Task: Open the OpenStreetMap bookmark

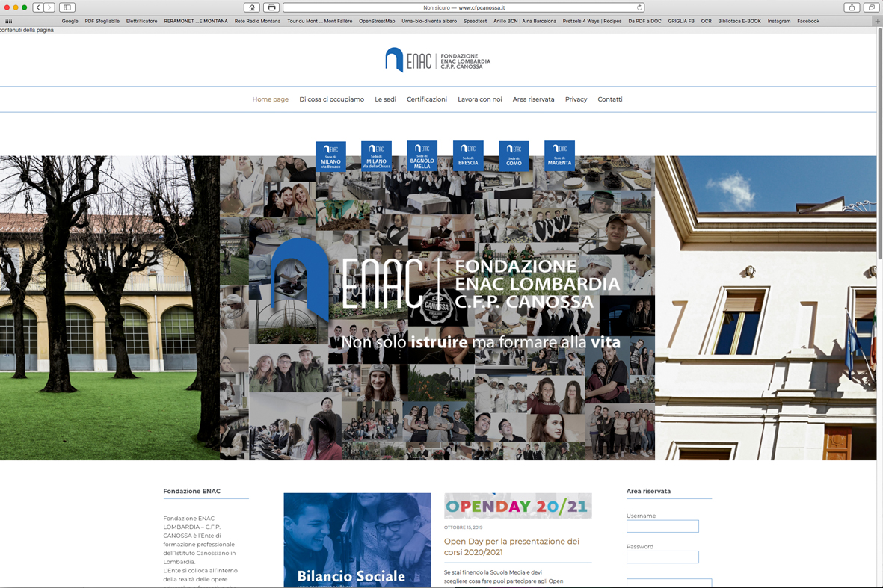Action: 377,21
